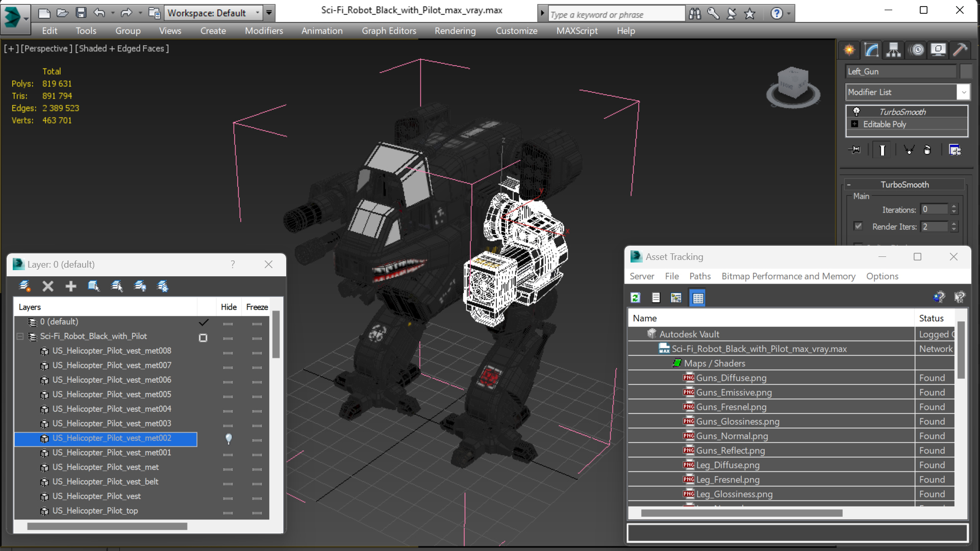Click Delete layer X icon
The height and width of the screenshot is (551, 980).
[x=48, y=286]
